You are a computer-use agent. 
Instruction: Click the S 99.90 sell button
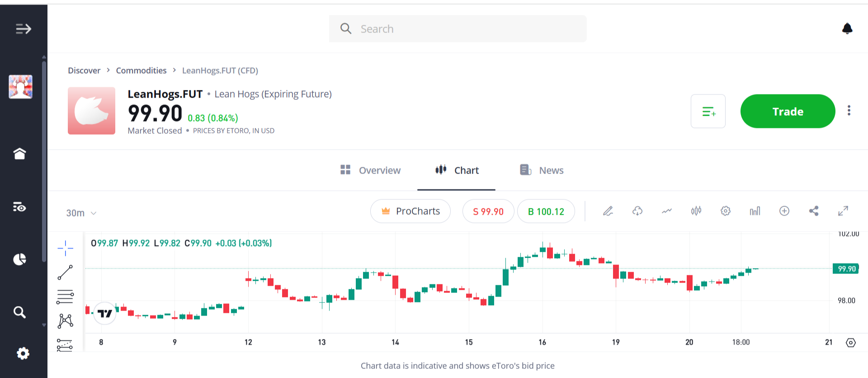click(x=488, y=211)
